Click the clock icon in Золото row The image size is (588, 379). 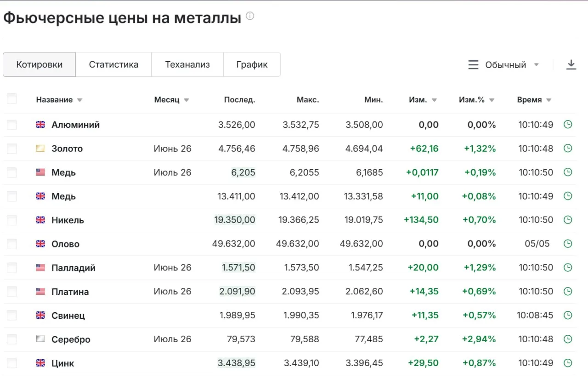coord(568,148)
